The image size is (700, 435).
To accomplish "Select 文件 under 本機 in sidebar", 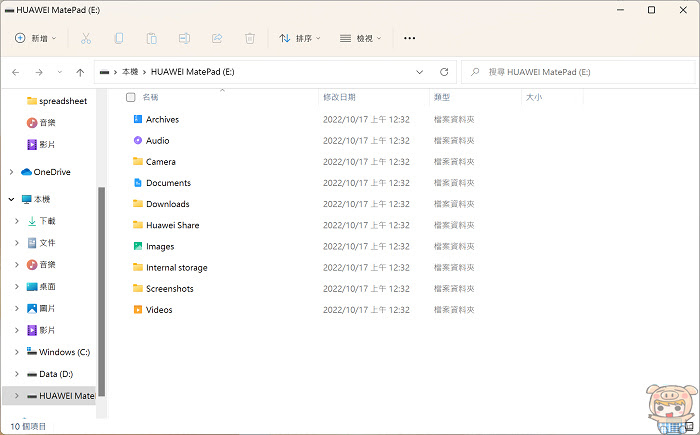I will click(42, 243).
